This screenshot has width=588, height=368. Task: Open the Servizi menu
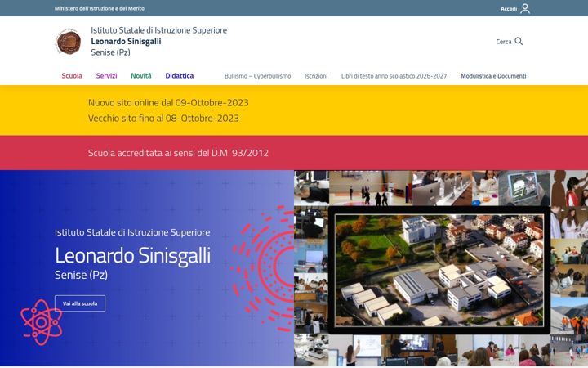[106, 76]
